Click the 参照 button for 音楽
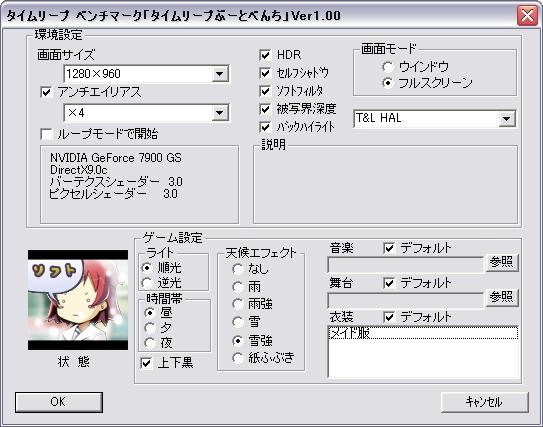This screenshot has width=543, height=427. click(502, 262)
